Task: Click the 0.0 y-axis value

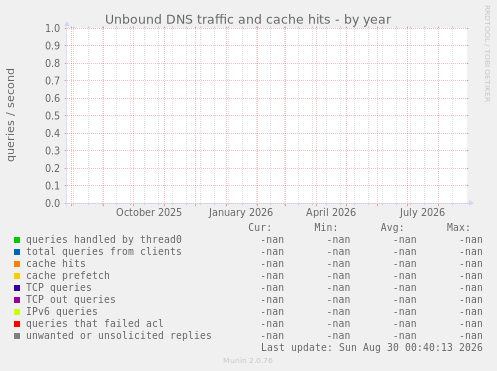Action: (x=53, y=203)
